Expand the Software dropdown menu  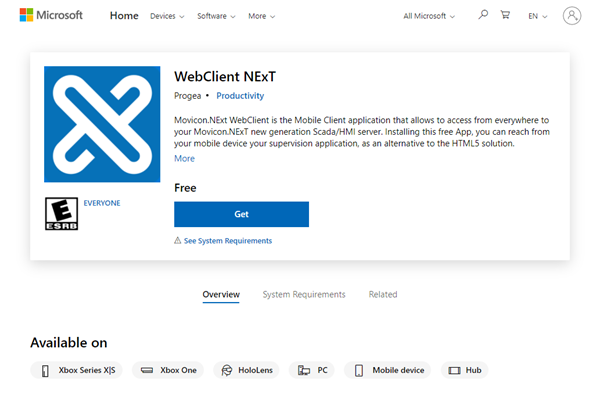216,16
